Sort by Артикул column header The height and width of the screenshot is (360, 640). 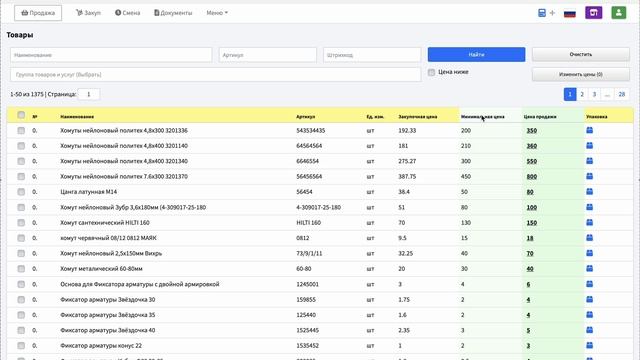[305, 117]
